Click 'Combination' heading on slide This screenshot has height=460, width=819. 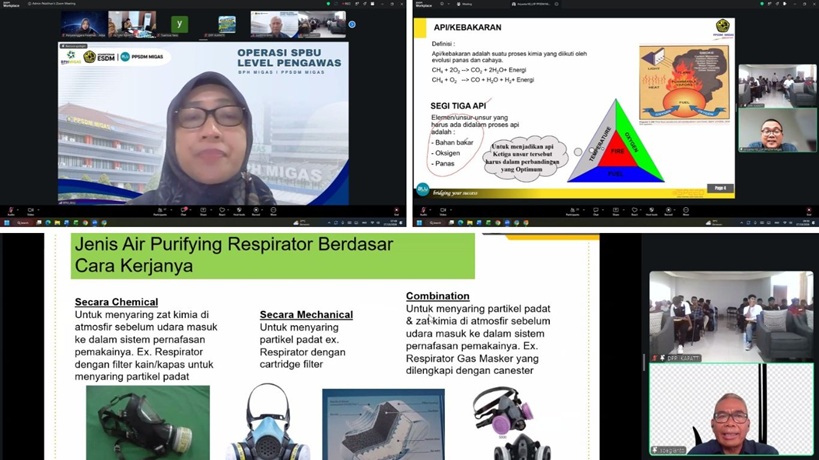coord(438,296)
